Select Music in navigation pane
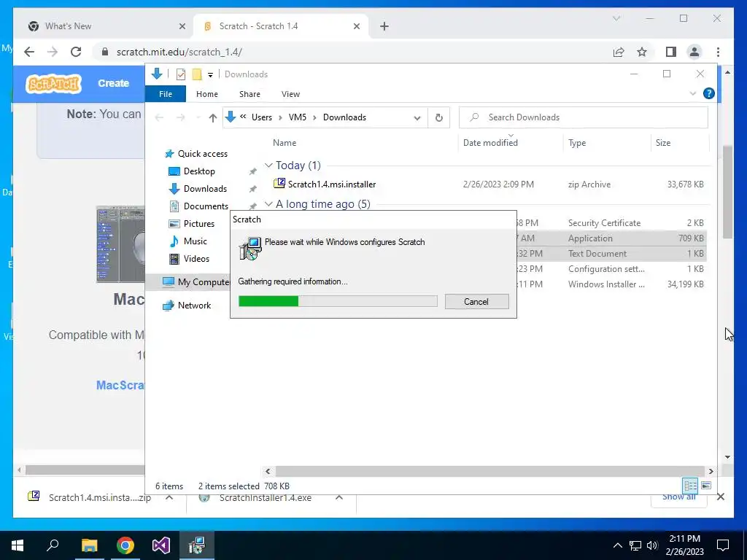The image size is (747, 560). [x=189, y=241]
